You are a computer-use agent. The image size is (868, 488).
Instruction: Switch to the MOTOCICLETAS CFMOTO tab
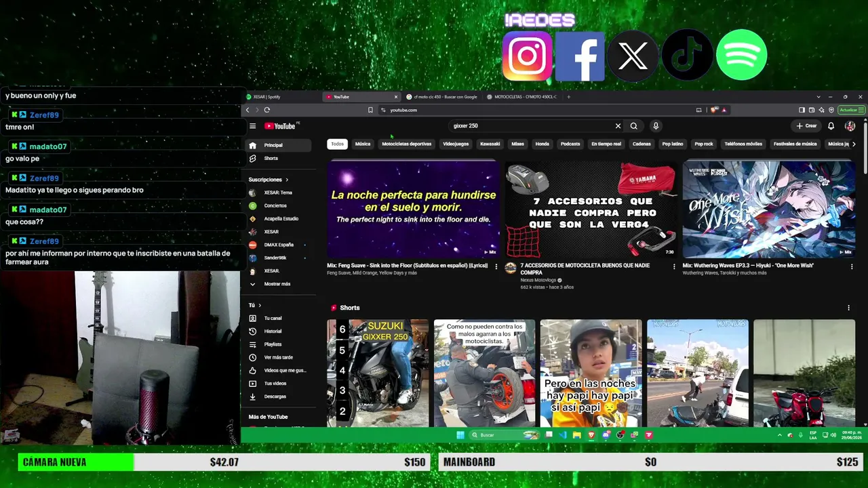pos(522,97)
